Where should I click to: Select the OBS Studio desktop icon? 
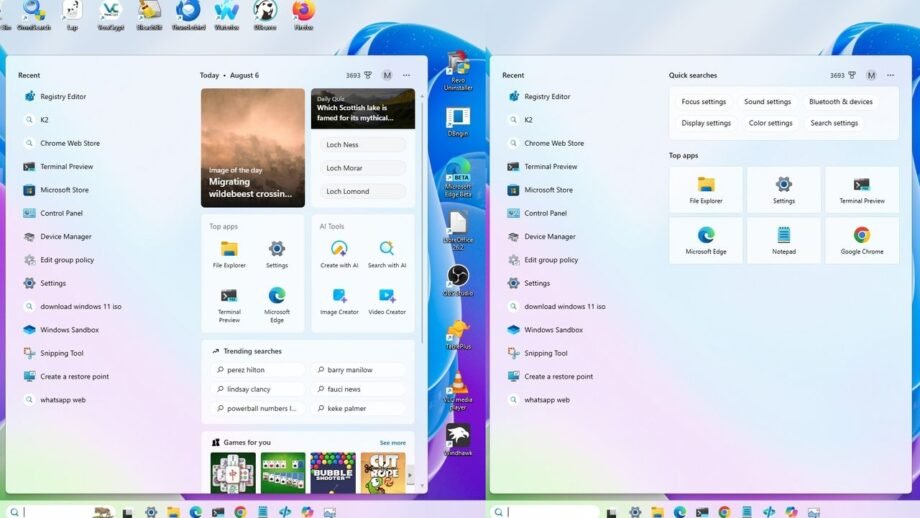click(x=458, y=280)
